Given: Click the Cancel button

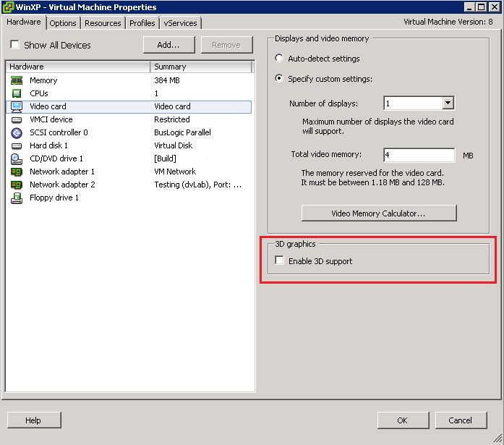Looking at the screenshot, I should pos(461,420).
